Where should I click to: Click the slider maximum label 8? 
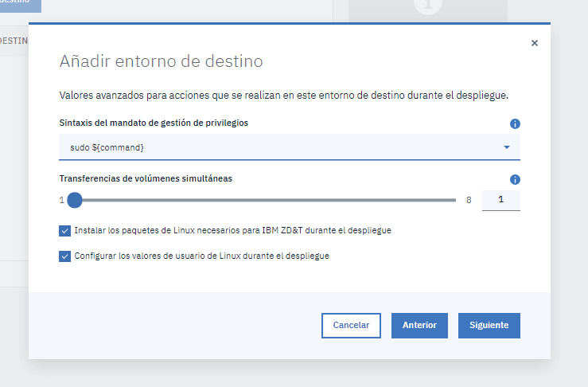[469, 200]
